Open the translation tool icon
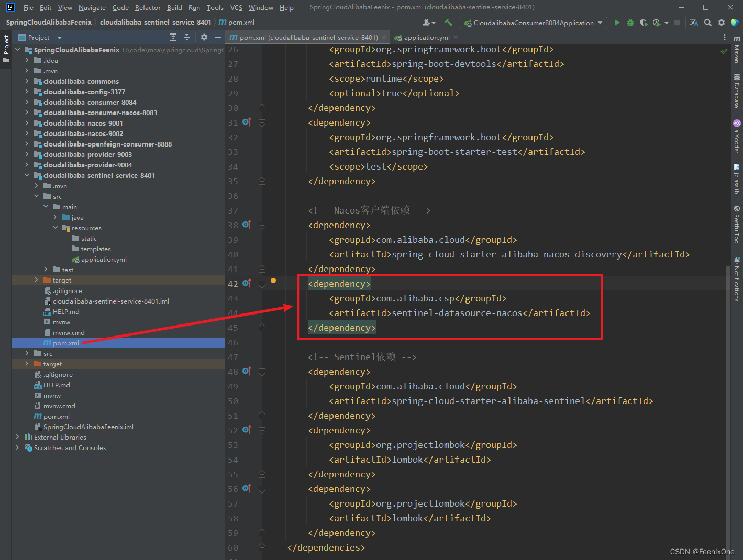 click(x=694, y=23)
